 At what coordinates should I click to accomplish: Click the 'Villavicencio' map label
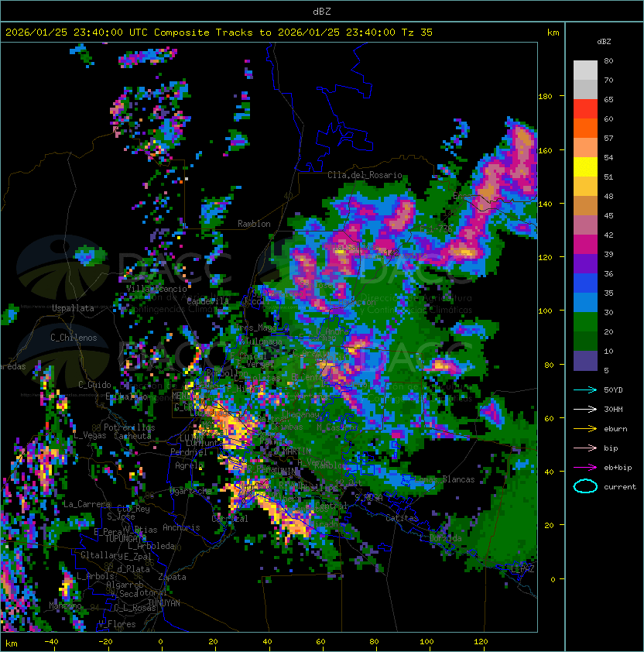[157, 289]
